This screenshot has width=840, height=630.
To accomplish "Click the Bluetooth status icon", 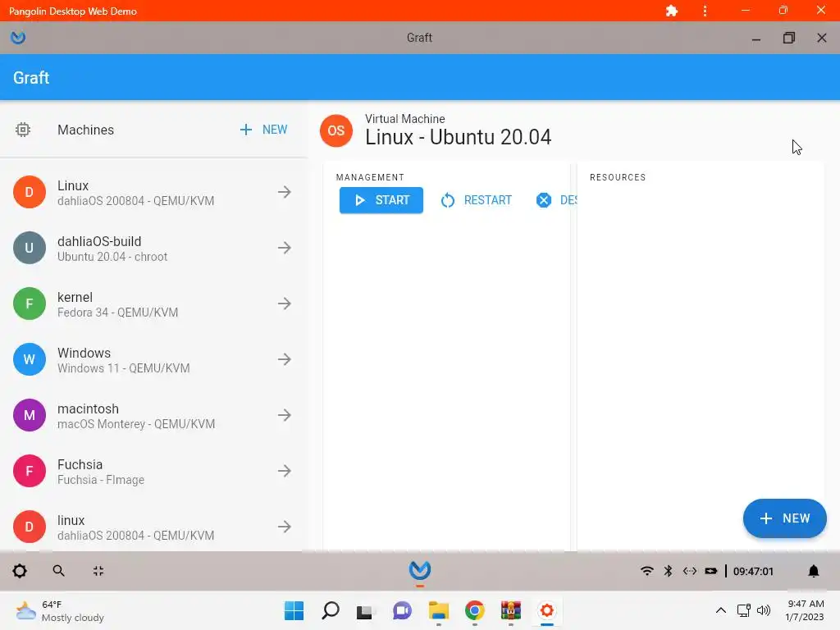I will coord(668,571).
